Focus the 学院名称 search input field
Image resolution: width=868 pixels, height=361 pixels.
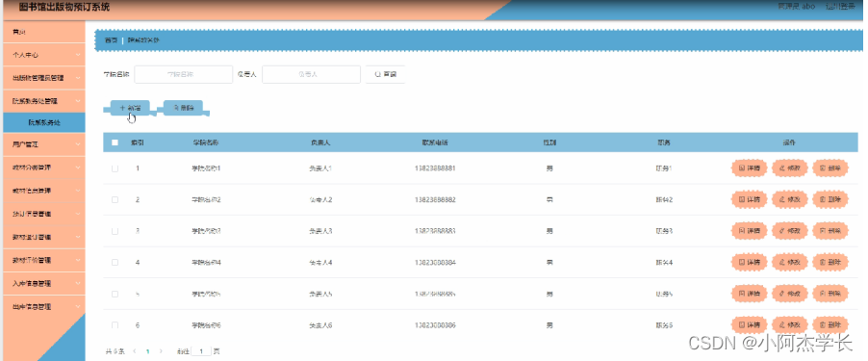point(183,74)
